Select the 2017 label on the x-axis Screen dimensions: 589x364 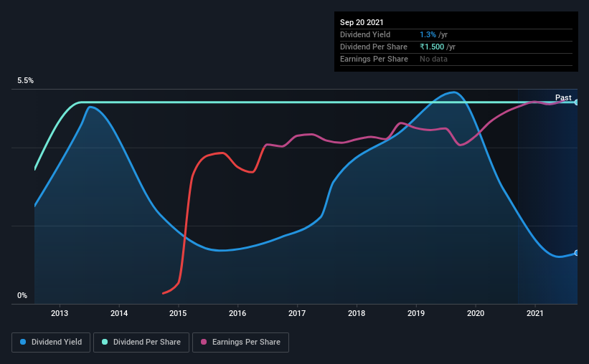(297, 313)
